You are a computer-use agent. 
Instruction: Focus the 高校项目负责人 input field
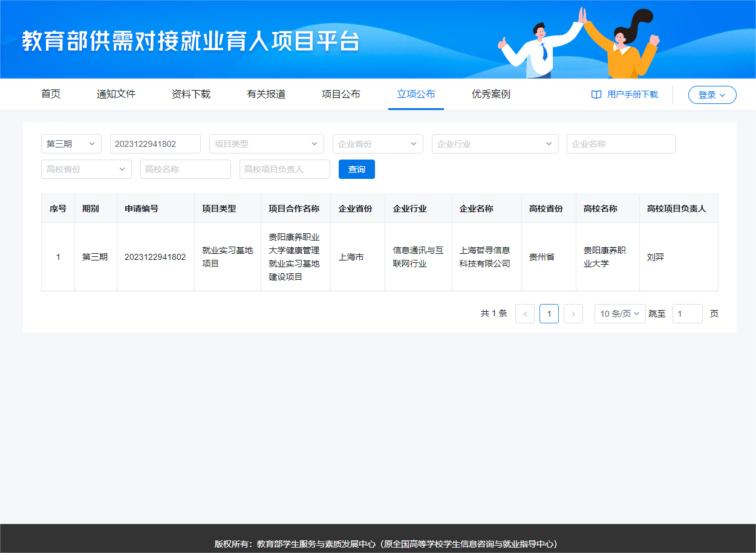[284, 169]
